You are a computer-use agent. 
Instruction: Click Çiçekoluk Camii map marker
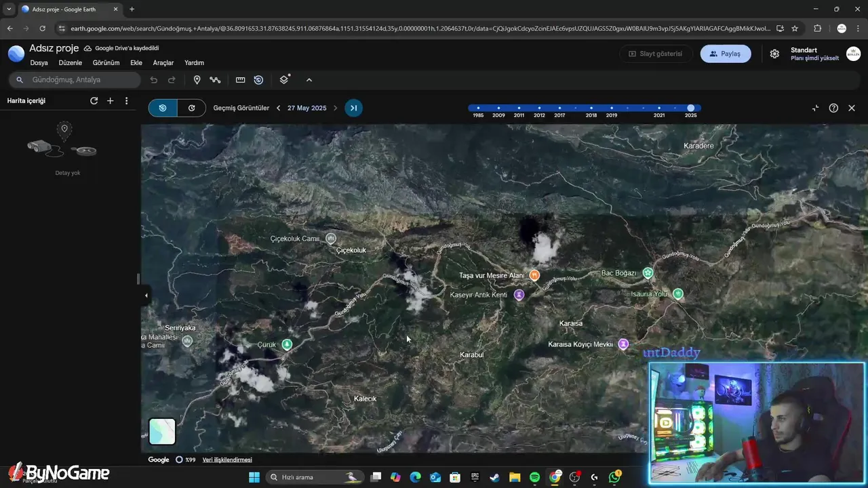coord(331,239)
